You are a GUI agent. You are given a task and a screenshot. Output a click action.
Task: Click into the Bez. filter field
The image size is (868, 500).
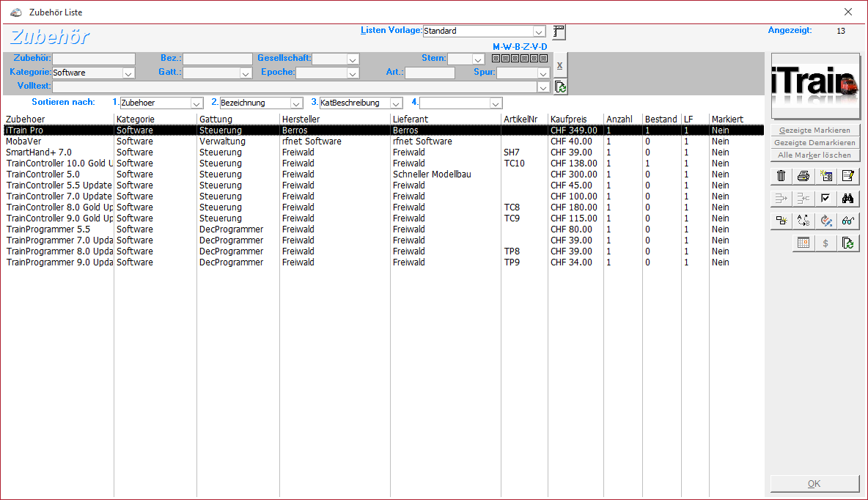pos(218,59)
